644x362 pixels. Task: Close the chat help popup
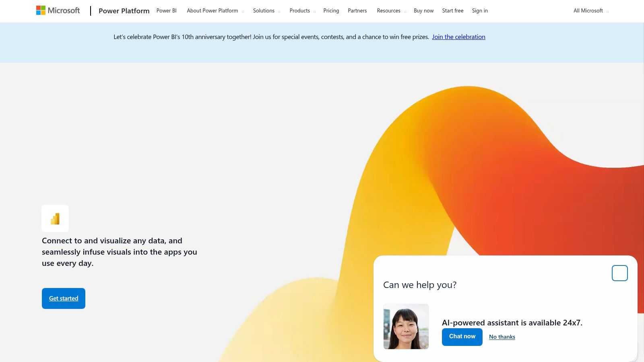tap(619, 273)
